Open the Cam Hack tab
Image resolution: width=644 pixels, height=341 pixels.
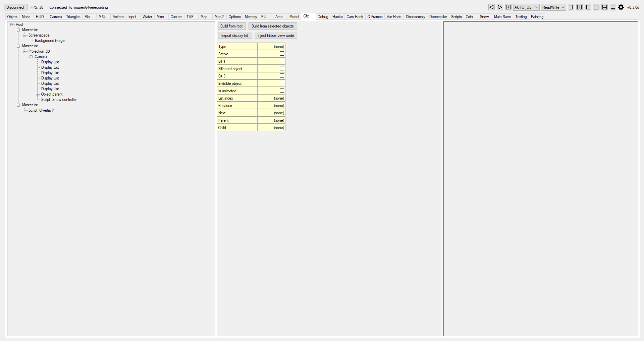click(355, 17)
